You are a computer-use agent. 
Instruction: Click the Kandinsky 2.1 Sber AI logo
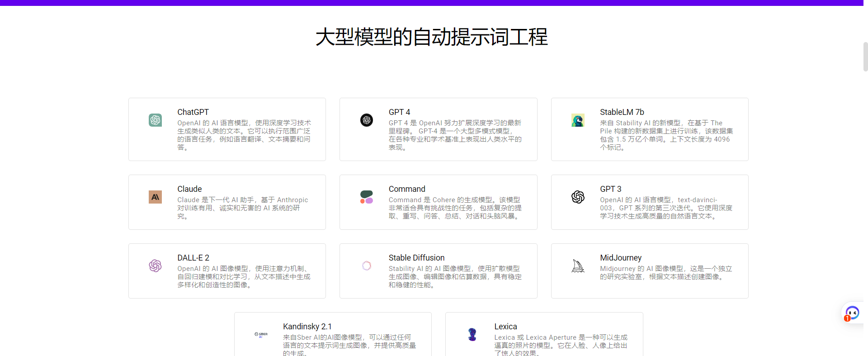[261, 335]
